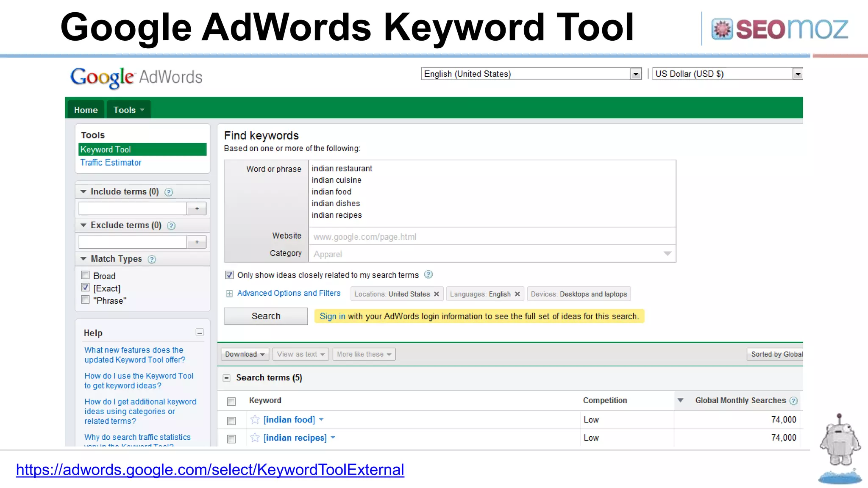Screen dimensions: 868x488
Task: Open 'How do I use the Keyword Tool' link
Action: point(139,381)
